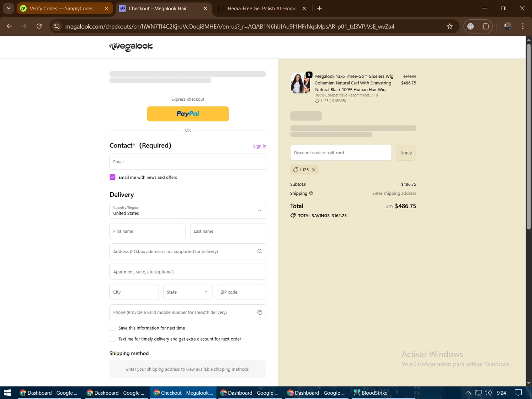Show Shipping info help icon

(x=311, y=193)
